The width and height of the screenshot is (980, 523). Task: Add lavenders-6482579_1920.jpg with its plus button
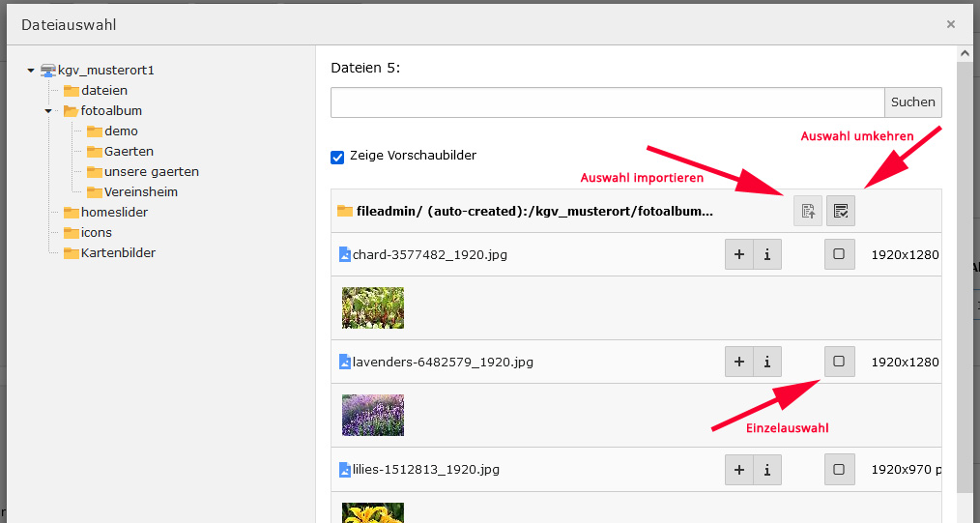pyautogui.click(x=738, y=362)
